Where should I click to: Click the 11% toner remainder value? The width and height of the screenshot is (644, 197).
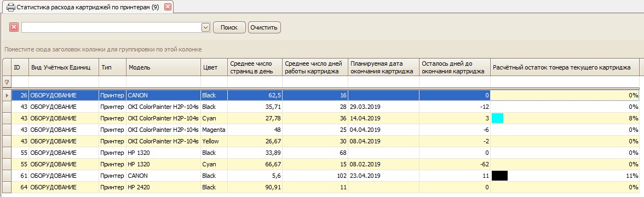(x=632, y=176)
